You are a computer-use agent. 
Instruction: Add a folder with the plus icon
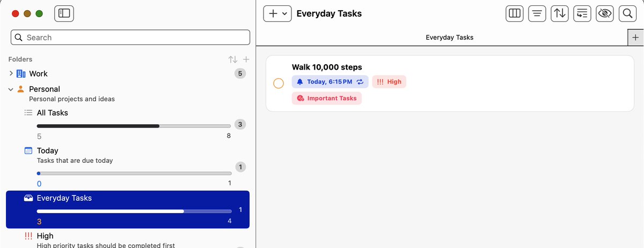(246, 59)
